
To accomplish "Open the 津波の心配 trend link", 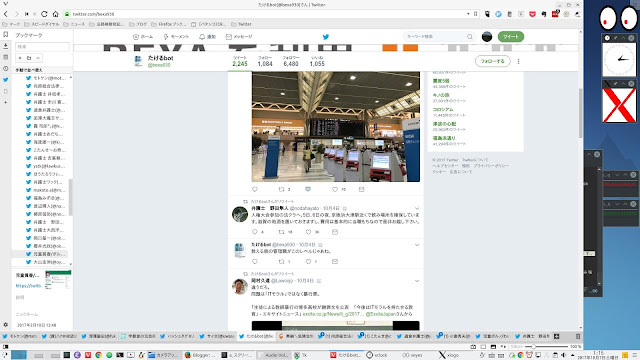I will (x=444, y=124).
